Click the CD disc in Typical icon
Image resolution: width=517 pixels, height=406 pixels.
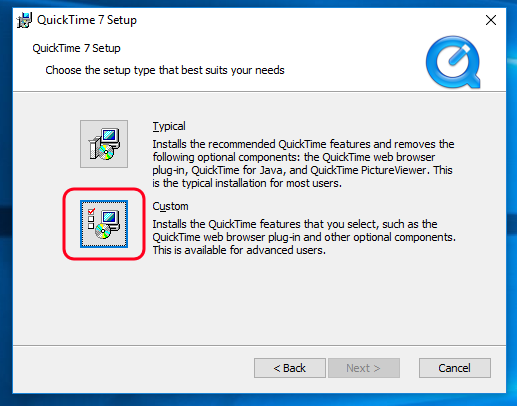(x=106, y=152)
